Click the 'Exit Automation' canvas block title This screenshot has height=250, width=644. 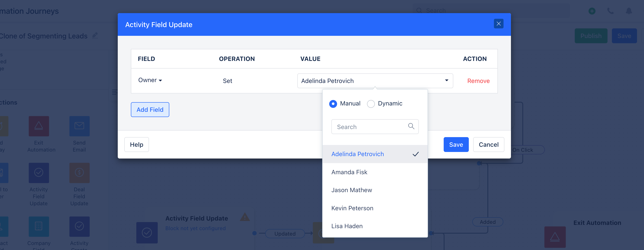[x=597, y=223]
